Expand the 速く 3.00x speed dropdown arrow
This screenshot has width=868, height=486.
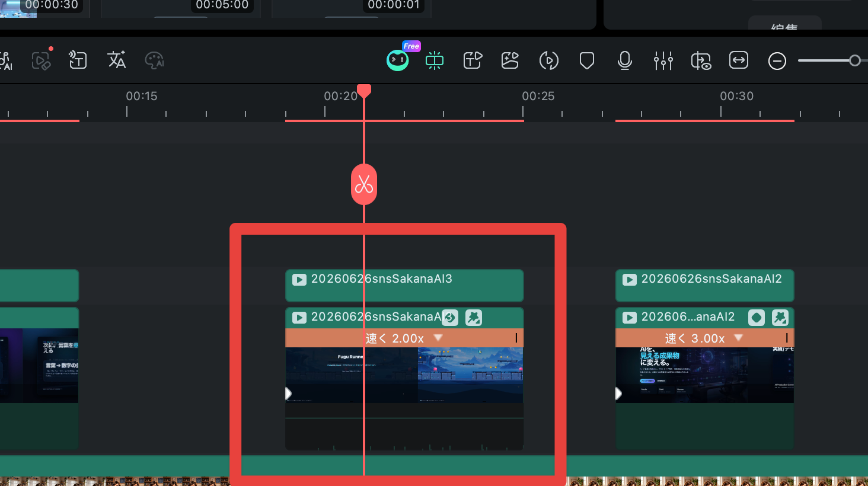739,337
